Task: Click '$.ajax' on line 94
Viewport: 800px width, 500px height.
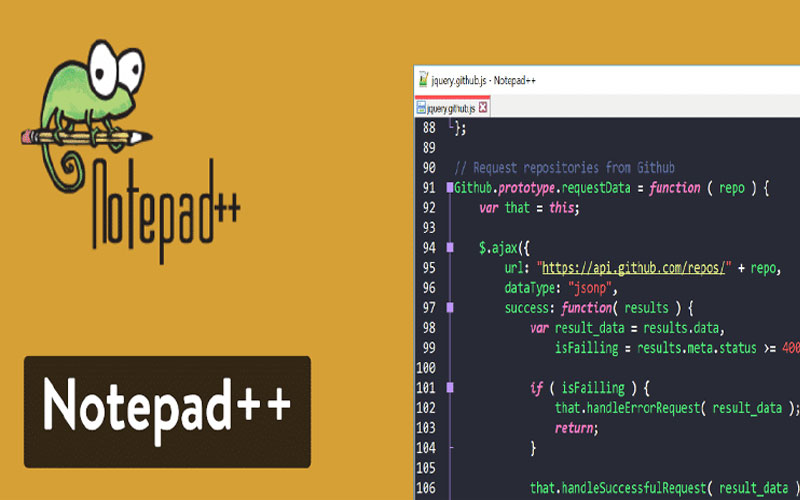Action: [x=498, y=248]
